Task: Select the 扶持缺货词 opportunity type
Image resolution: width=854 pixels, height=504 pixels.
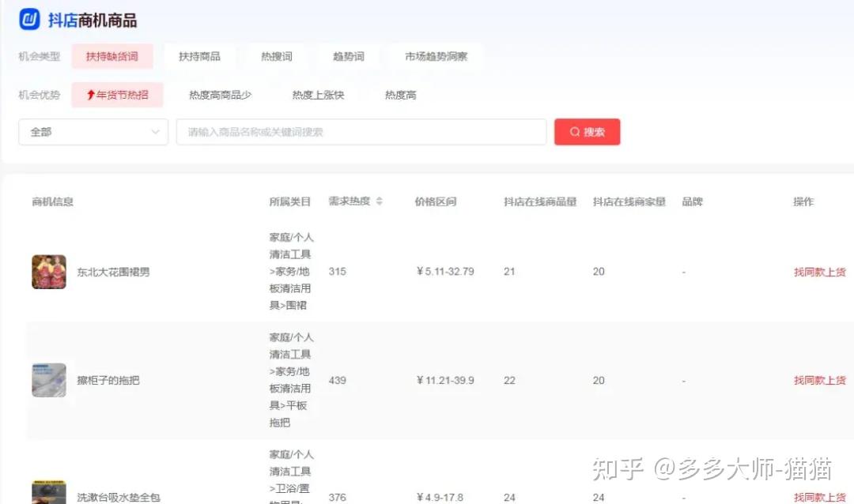Action: click(x=112, y=57)
